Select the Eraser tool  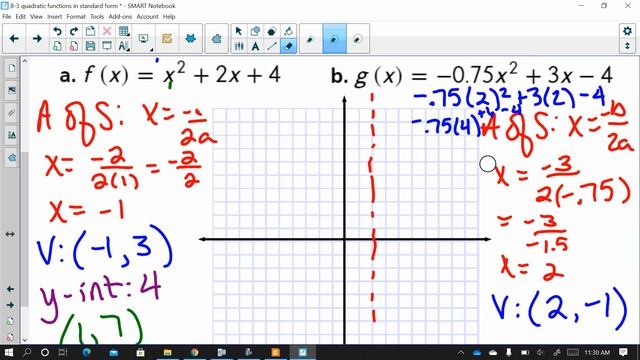[289, 46]
